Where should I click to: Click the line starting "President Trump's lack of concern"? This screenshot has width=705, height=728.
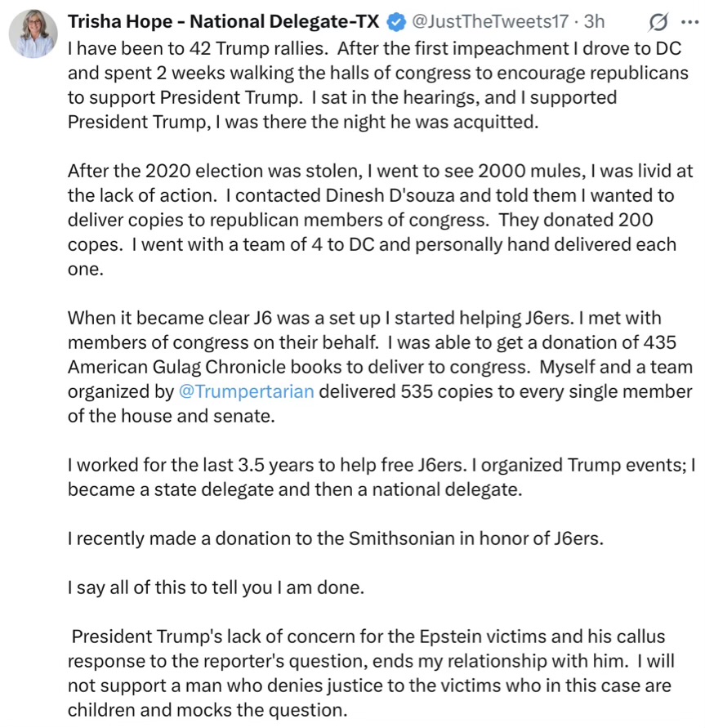(368, 636)
